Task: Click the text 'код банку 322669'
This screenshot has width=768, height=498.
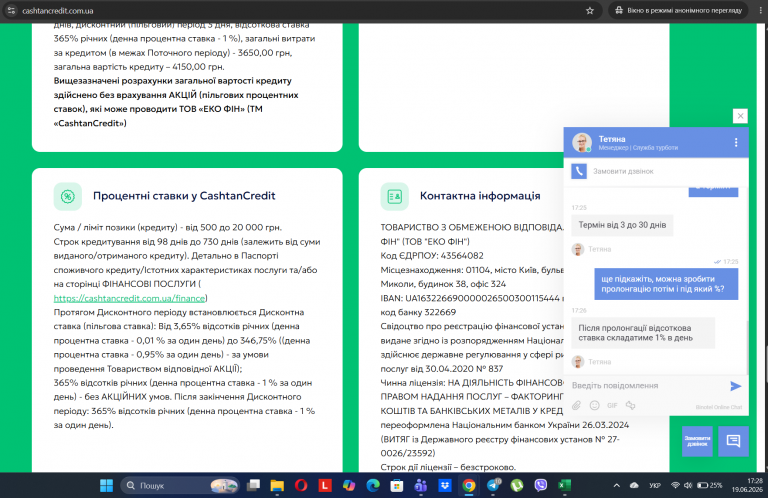Action: (x=418, y=312)
